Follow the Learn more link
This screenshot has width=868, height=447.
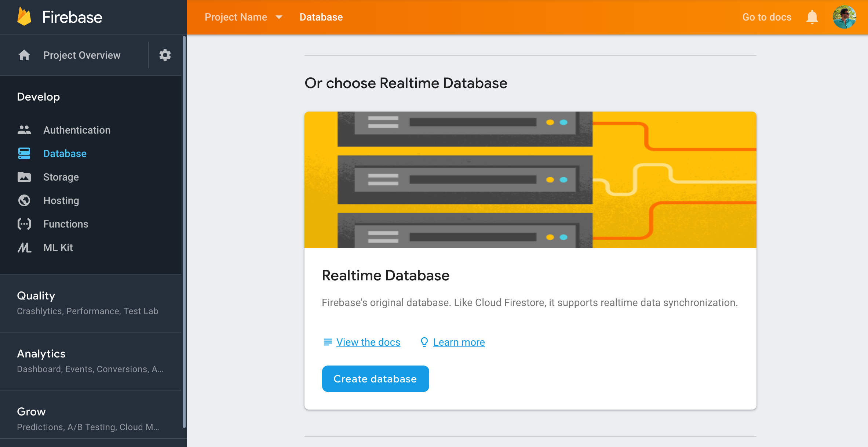click(459, 342)
